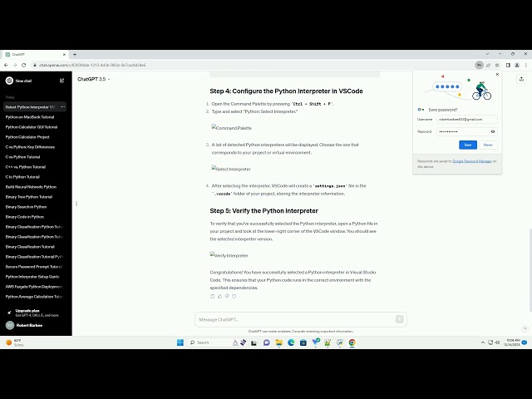
Task: Open Windows Start menu
Action: [180, 342]
